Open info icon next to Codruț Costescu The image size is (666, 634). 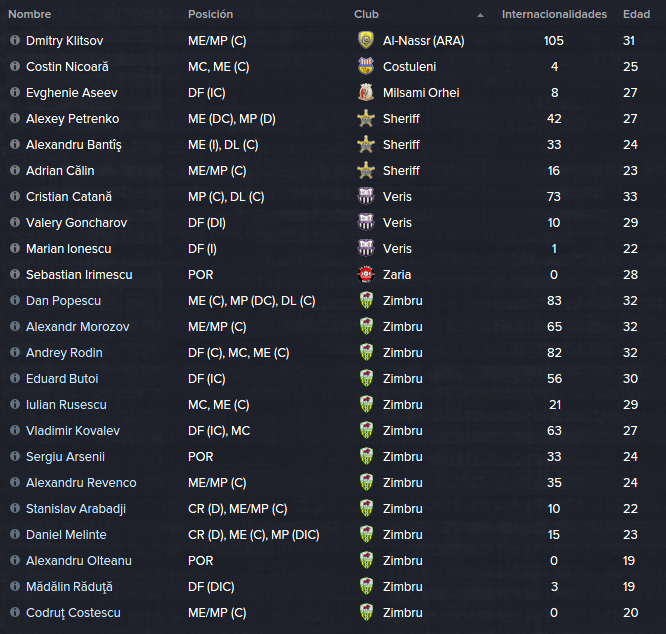(15, 612)
